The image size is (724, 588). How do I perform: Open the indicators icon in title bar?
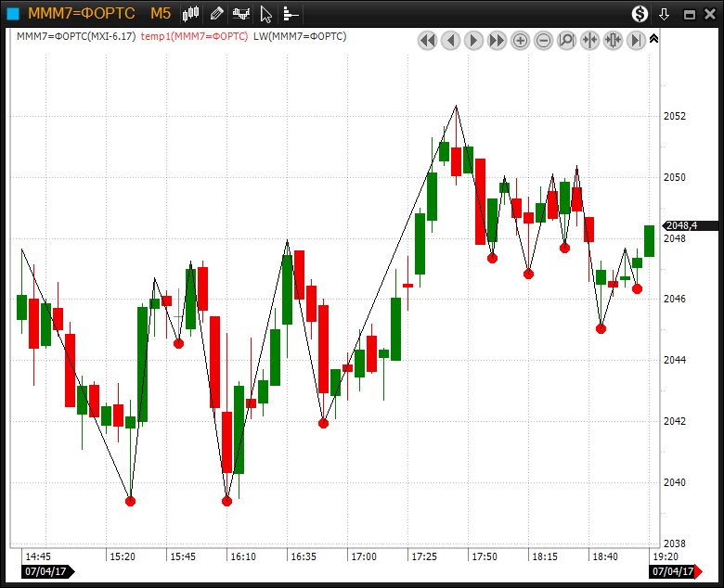pyautogui.click(x=241, y=14)
